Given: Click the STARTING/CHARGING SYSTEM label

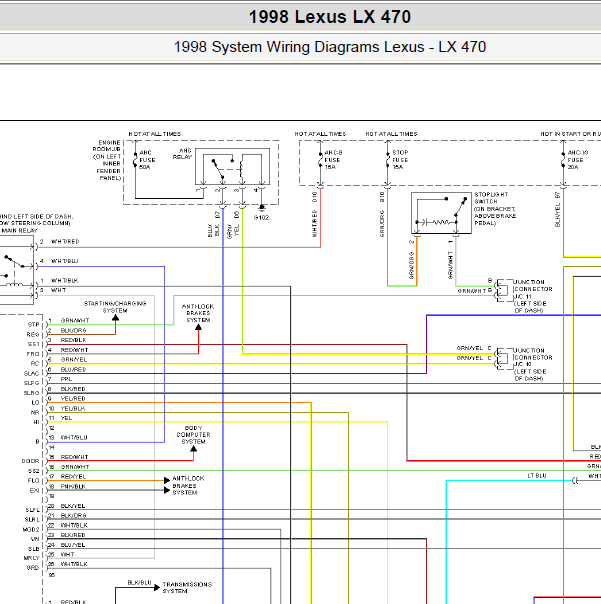Looking at the screenshot, I should click(115, 307).
